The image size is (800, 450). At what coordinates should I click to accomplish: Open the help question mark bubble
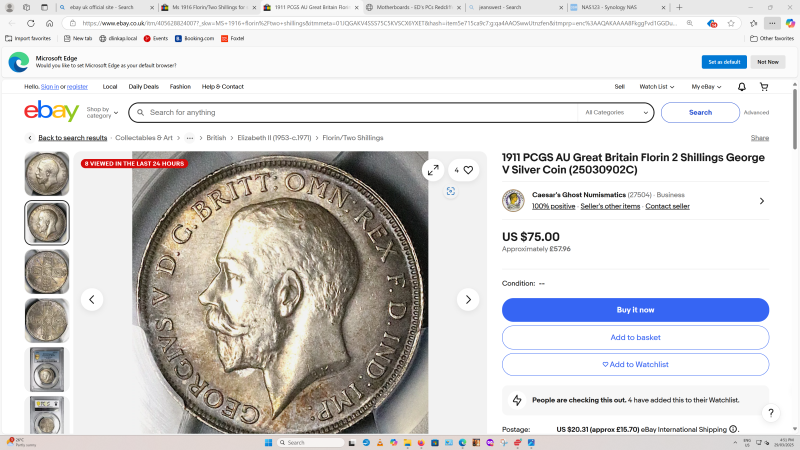(771, 412)
